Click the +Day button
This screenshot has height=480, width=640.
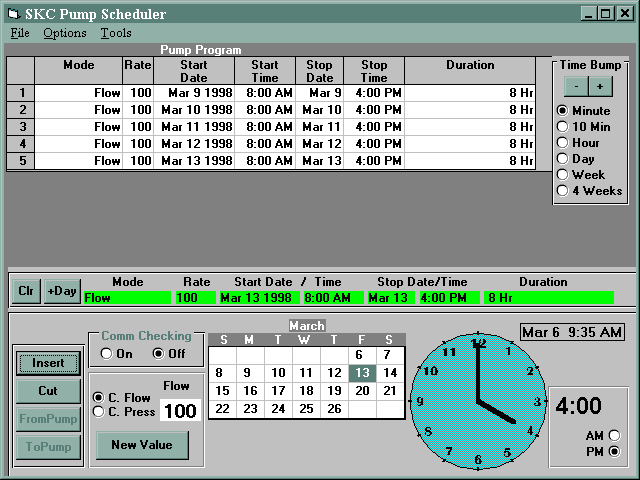[62, 291]
